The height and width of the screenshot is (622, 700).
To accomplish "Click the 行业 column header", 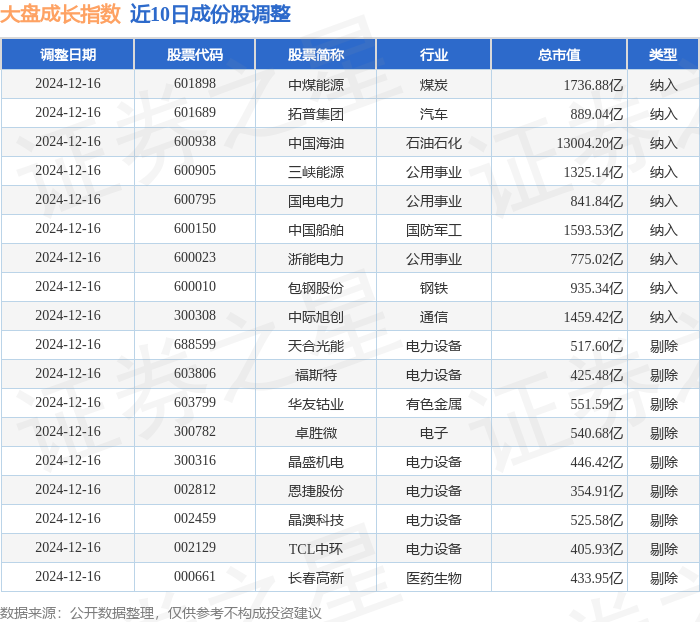I will click(x=433, y=54).
